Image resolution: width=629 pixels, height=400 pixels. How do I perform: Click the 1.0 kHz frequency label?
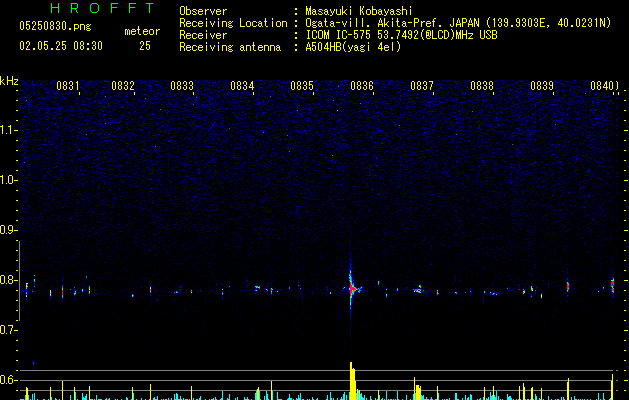(8, 180)
